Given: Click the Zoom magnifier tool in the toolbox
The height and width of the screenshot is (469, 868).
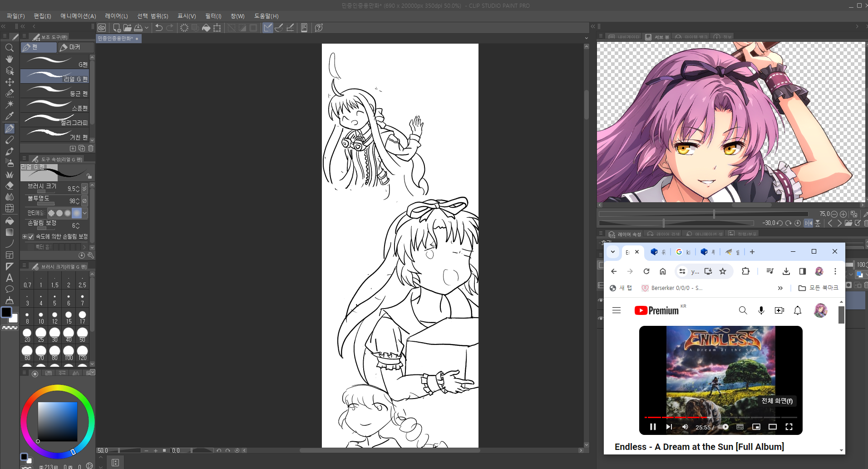Looking at the screenshot, I should coord(10,48).
